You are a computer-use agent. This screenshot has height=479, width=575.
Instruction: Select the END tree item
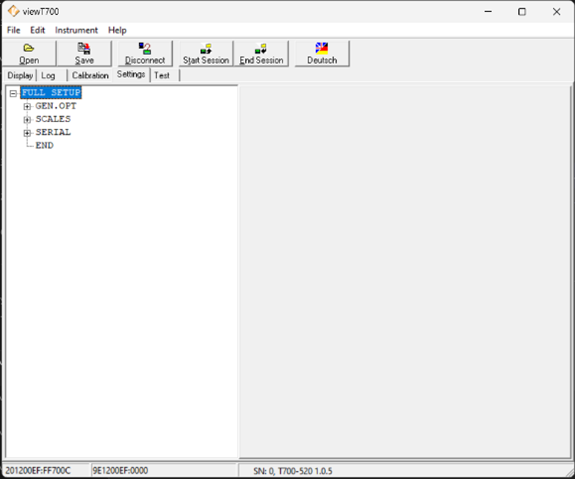pyautogui.click(x=44, y=145)
